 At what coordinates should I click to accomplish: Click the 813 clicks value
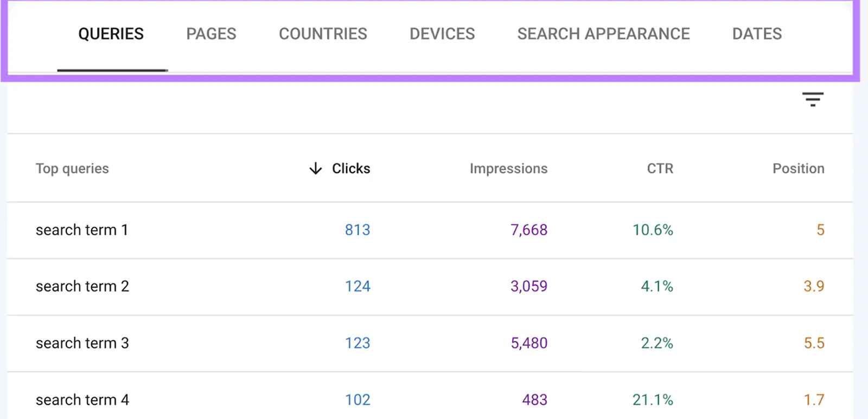pyautogui.click(x=358, y=230)
